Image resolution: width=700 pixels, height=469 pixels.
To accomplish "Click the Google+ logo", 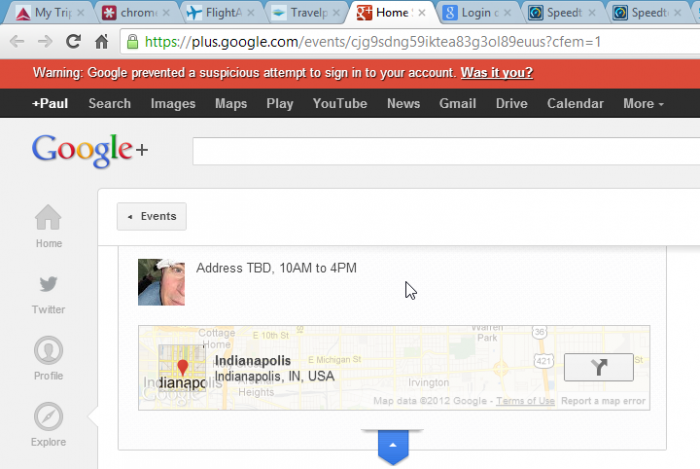I will pyautogui.click(x=90, y=150).
